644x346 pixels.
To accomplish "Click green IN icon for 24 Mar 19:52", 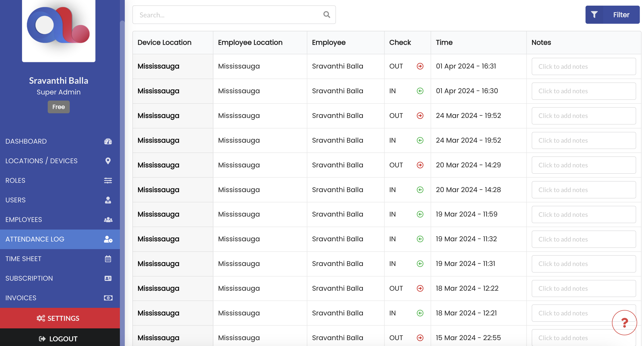I will coord(420,140).
